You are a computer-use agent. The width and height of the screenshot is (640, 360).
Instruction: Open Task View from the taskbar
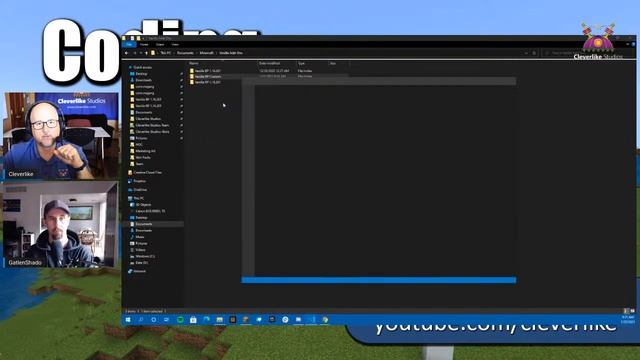pyautogui.click(x=167, y=320)
